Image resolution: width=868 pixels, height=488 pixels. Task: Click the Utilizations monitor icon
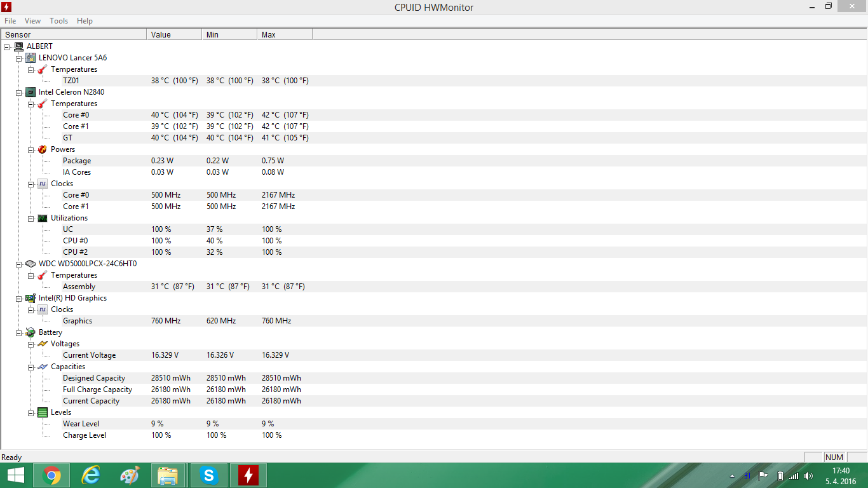[43, 218]
